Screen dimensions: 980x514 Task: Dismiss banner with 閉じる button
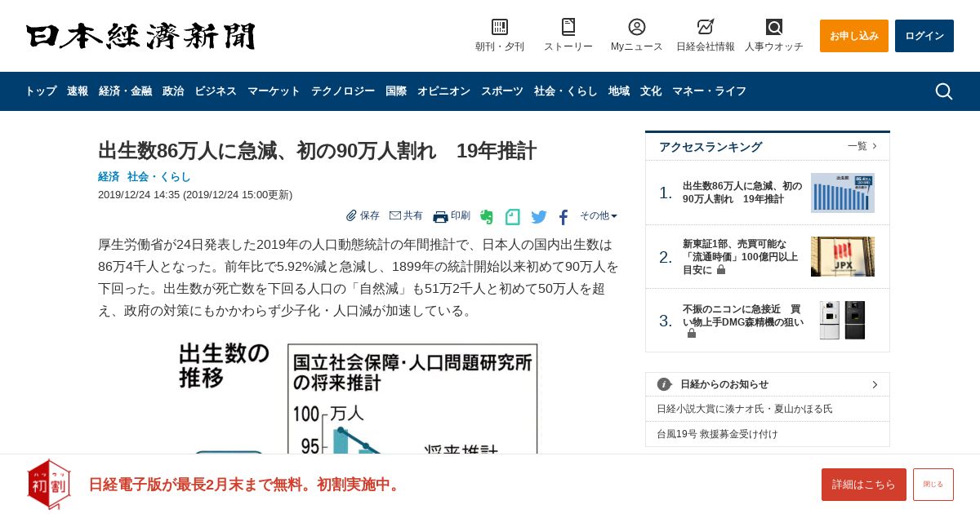(x=933, y=485)
